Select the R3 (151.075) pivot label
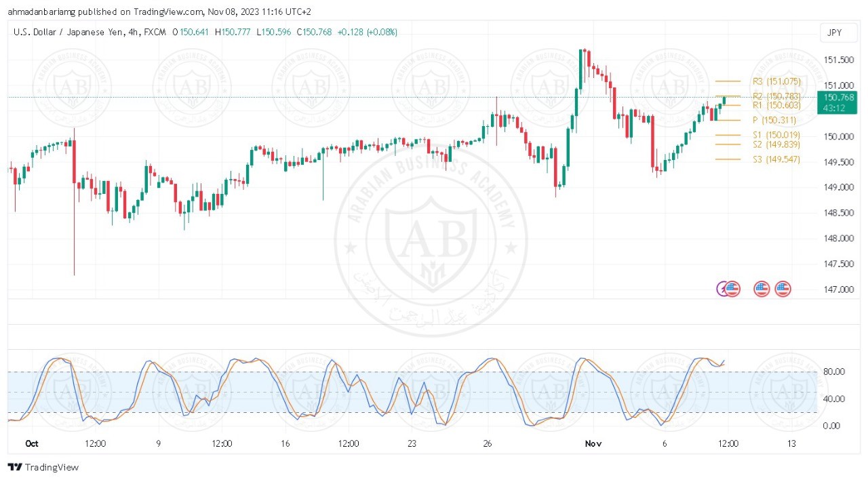This screenshot has width=868, height=480. [776, 81]
